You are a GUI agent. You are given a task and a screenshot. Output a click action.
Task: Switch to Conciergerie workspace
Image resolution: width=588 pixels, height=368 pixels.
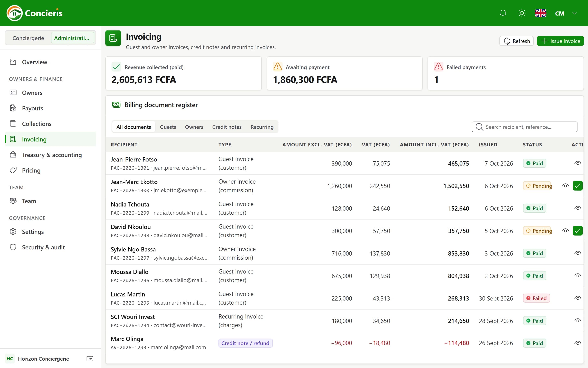pyautogui.click(x=28, y=38)
